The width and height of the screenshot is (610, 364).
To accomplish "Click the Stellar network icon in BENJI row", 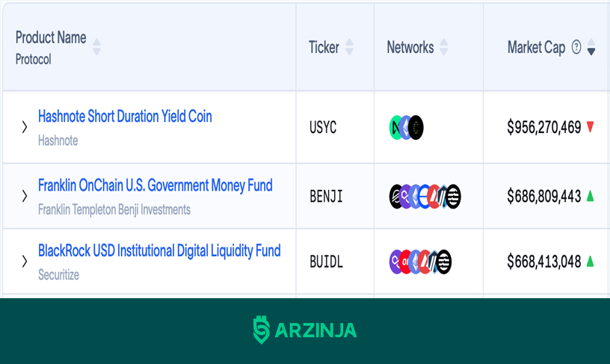I will tap(395, 197).
